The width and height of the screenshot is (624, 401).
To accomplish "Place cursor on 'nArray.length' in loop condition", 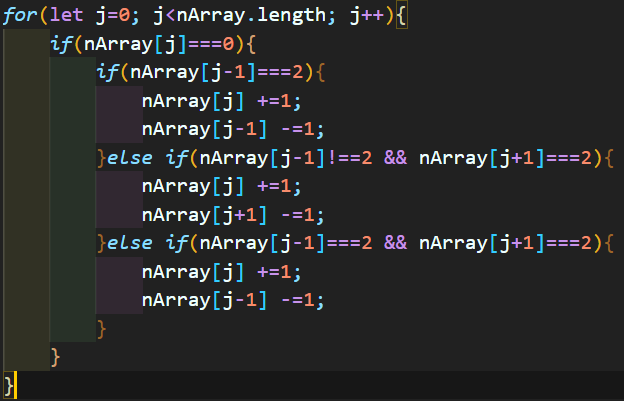I will click(x=251, y=16).
